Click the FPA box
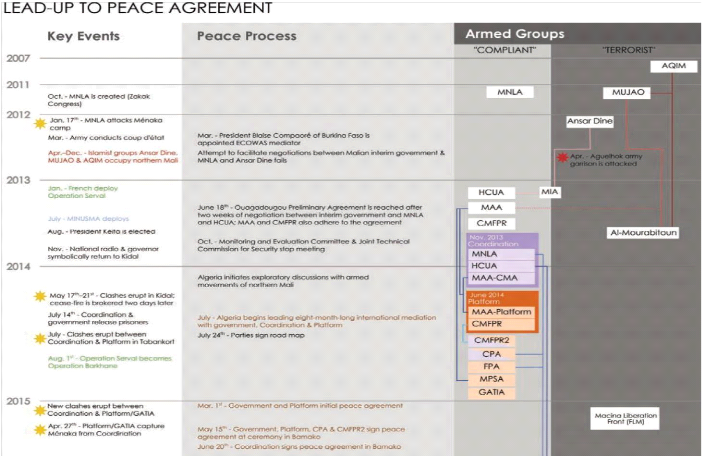Screen dimensions: 717x456 491,366
